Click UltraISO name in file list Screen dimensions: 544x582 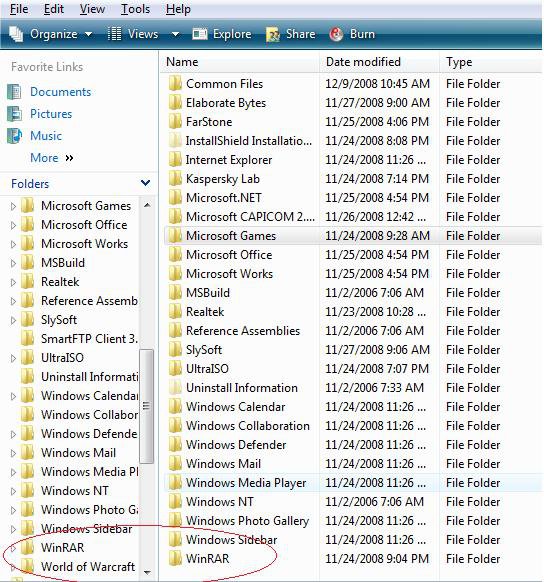click(207, 369)
